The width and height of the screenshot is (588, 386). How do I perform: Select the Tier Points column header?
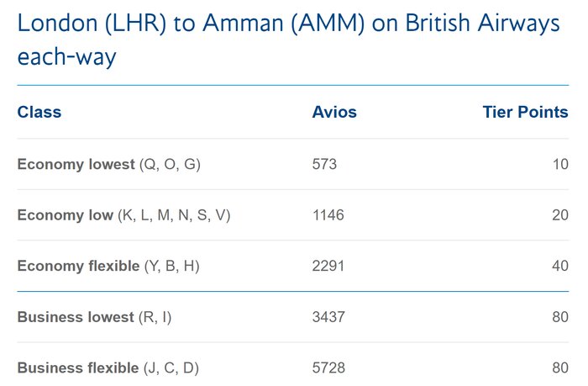pyautogui.click(x=525, y=112)
